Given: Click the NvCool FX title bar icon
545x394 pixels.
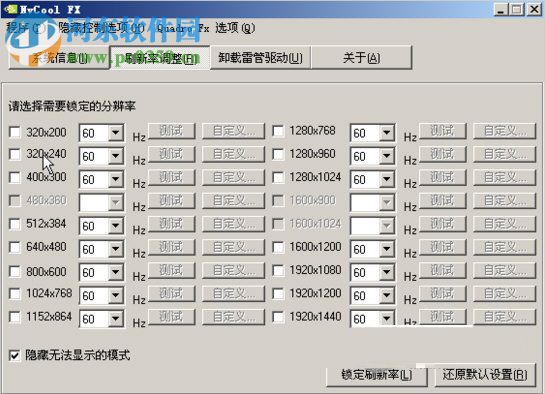Looking at the screenshot, I should click(x=10, y=8).
